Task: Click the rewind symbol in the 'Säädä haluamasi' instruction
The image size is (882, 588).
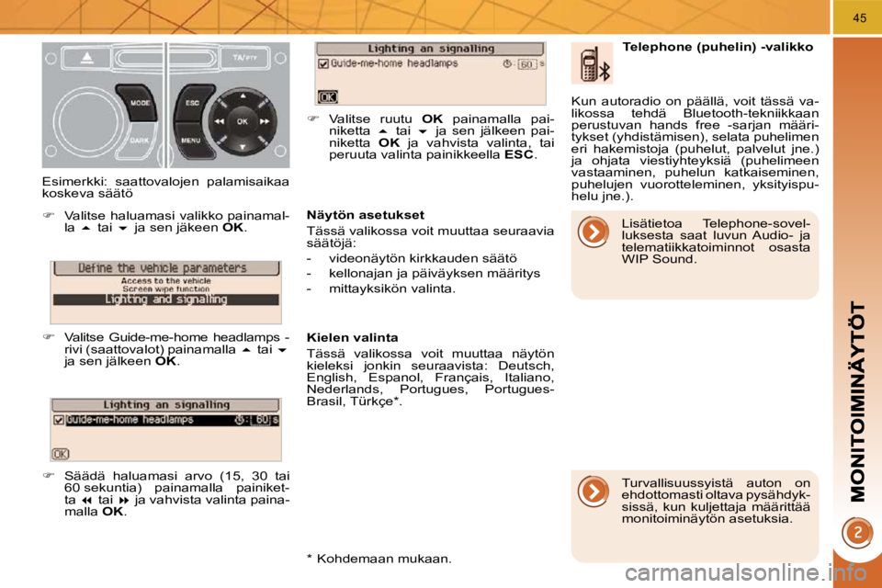Action: coord(86,500)
